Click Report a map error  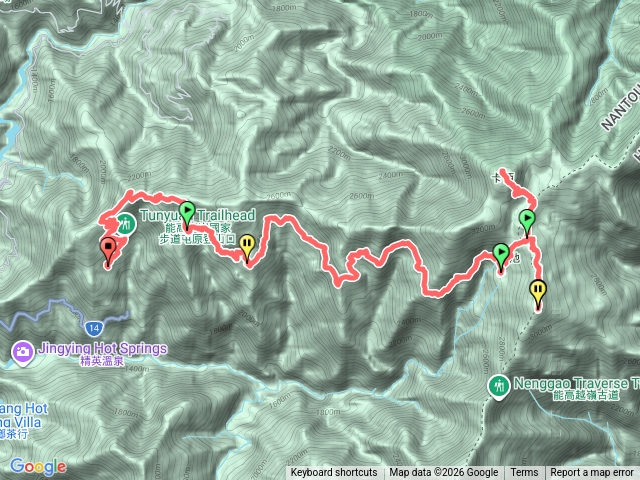pyautogui.click(x=592, y=473)
